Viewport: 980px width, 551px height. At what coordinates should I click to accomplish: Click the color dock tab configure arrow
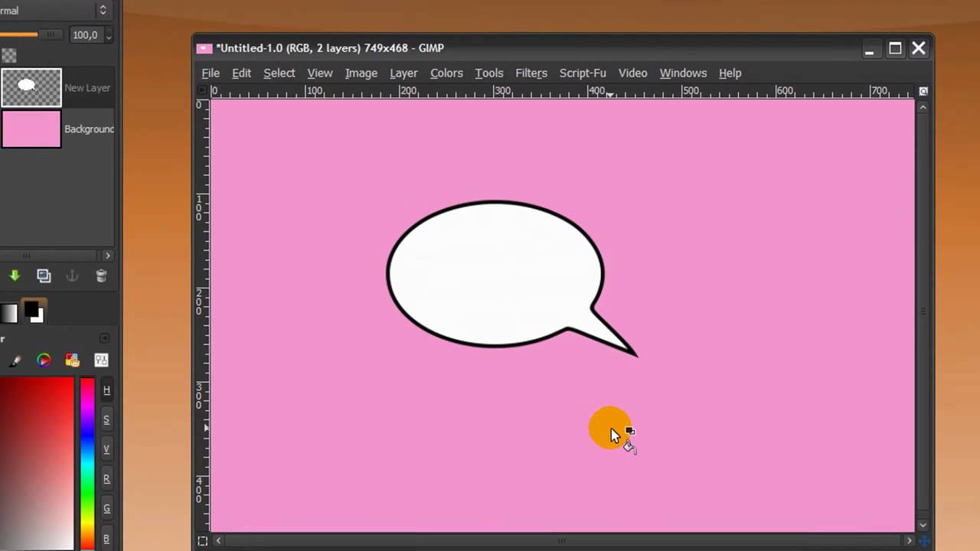point(105,338)
